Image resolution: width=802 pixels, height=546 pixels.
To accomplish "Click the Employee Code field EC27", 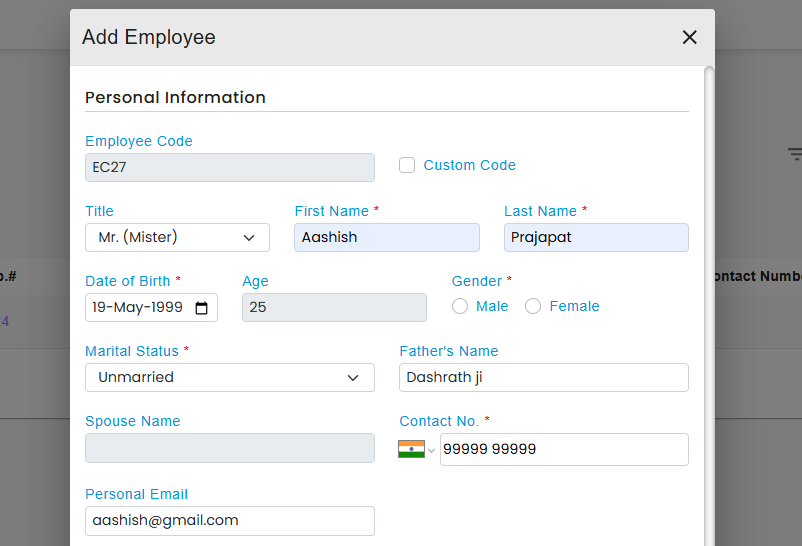I will point(229,167).
